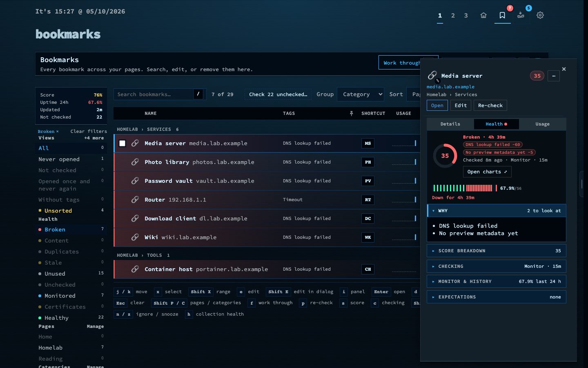Click Clear filters in the sidebar
588x368 pixels.
[x=89, y=131]
